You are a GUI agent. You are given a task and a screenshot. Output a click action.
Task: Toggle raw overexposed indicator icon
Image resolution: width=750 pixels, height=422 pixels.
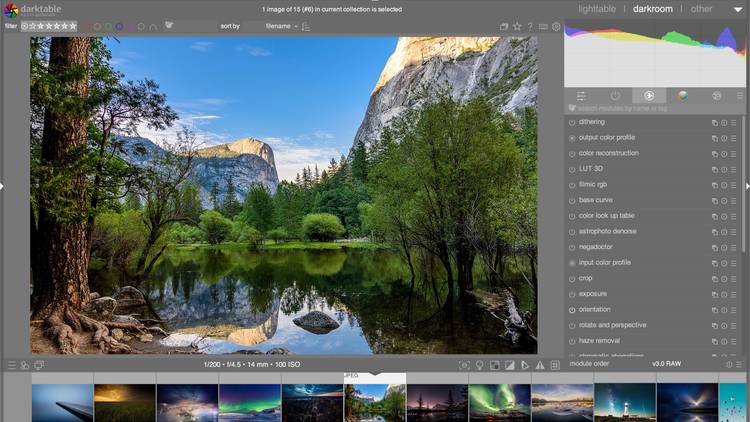[495, 366]
